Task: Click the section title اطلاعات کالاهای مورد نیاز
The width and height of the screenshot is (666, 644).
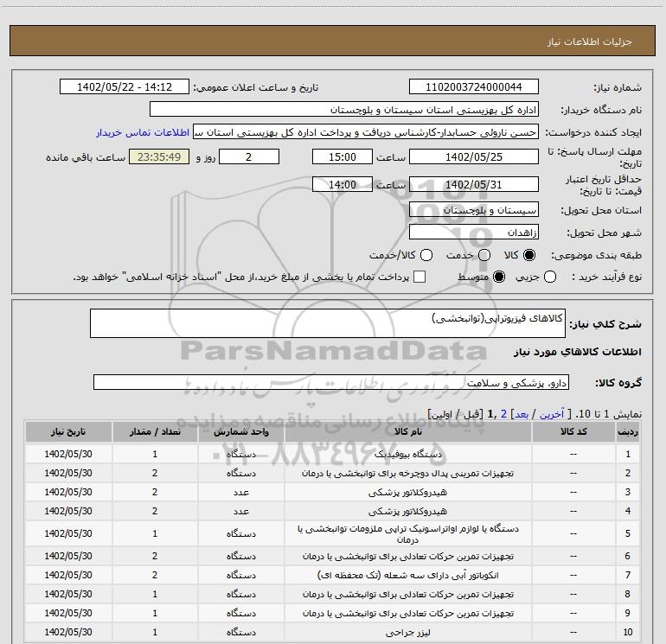Action: coord(578,352)
